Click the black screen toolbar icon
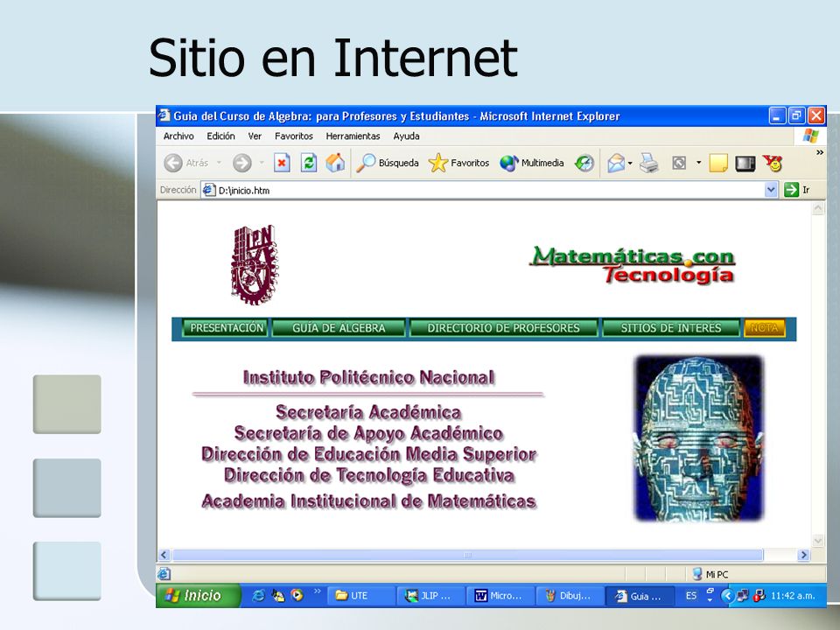The height and width of the screenshot is (630, 840). point(745,163)
